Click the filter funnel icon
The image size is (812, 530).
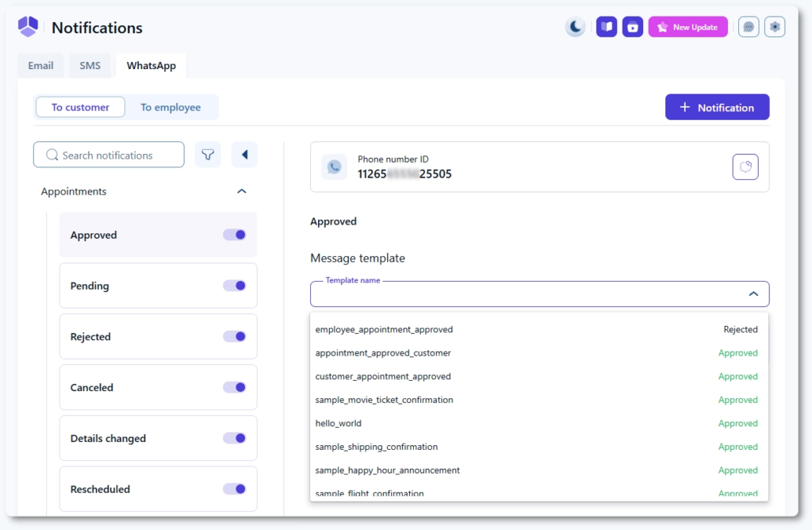(208, 155)
